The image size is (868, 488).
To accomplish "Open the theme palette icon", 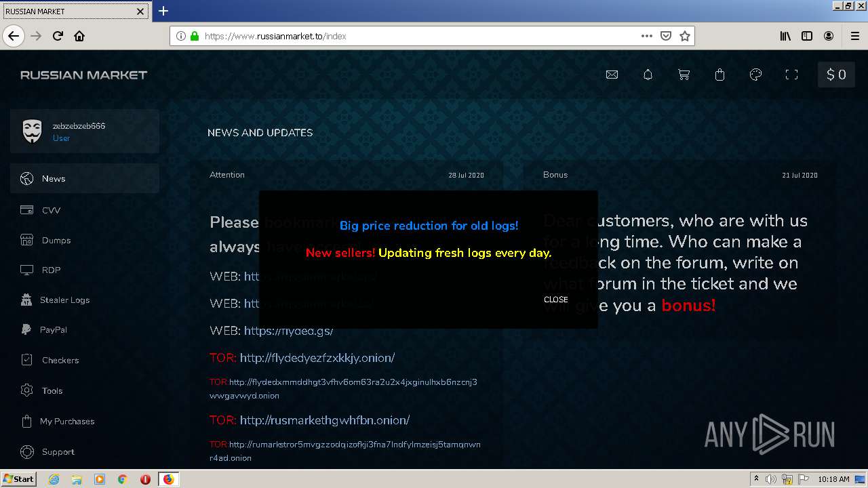I will click(x=755, y=75).
